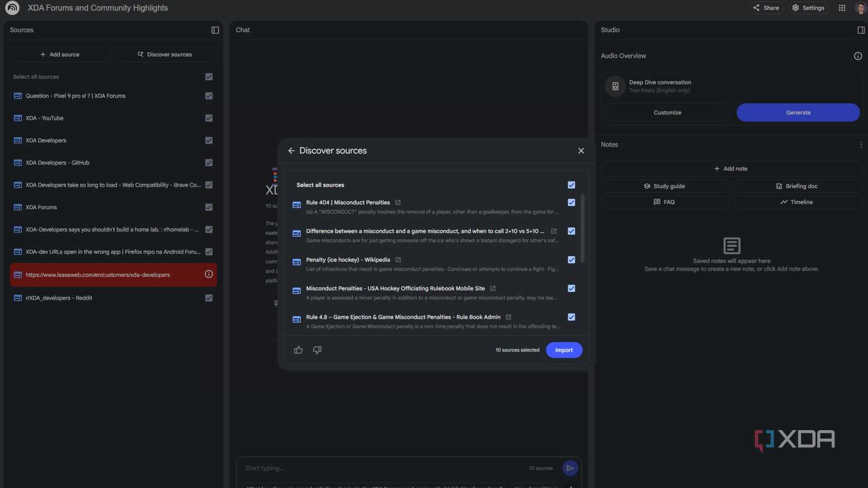The width and height of the screenshot is (868, 488).
Task: Open external link for misconduct difference source
Action: [553, 231]
